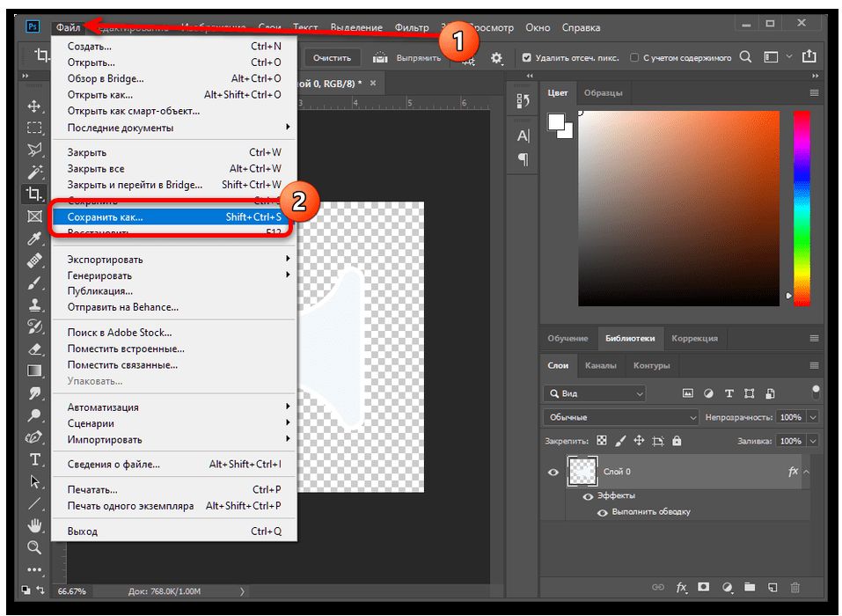Image resolution: width=842 pixels, height=616 pixels.
Task: Open the layer filter 'Вид' dropdown
Action: pos(594,393)
